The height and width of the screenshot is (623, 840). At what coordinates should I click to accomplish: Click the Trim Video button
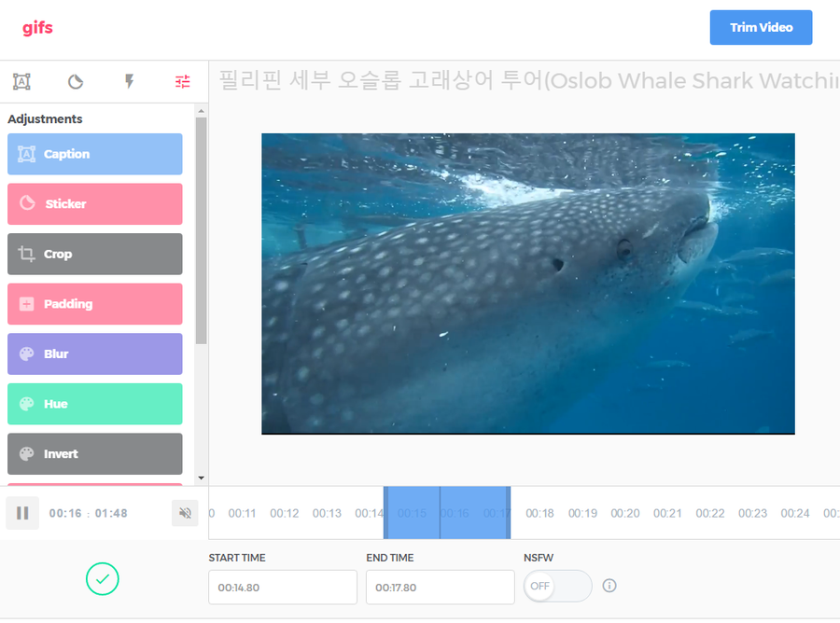tap(761, 27)
